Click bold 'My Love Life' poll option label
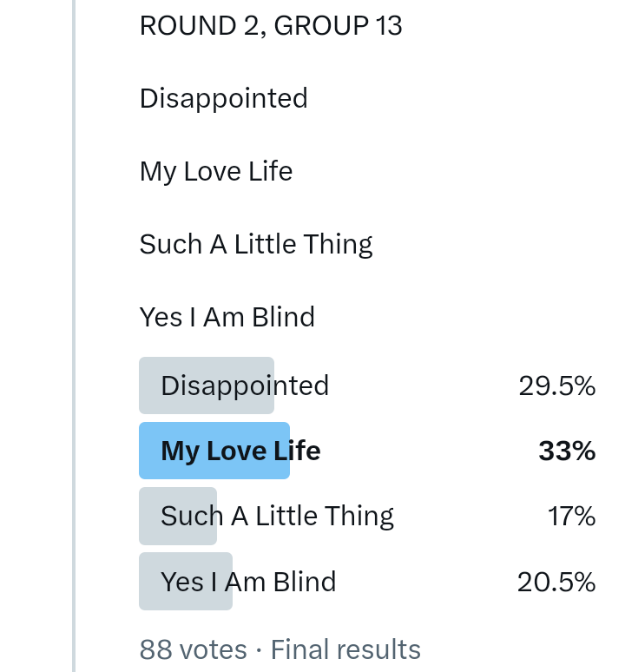This screenshot has height=672, width=625. click(240, 451)
